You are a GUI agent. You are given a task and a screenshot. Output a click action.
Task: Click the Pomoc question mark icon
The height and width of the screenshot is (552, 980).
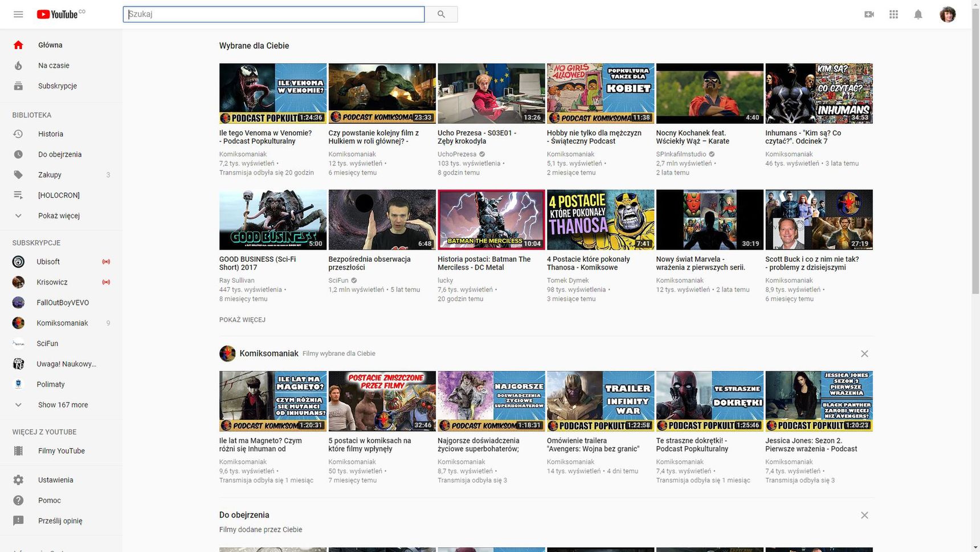18,501
